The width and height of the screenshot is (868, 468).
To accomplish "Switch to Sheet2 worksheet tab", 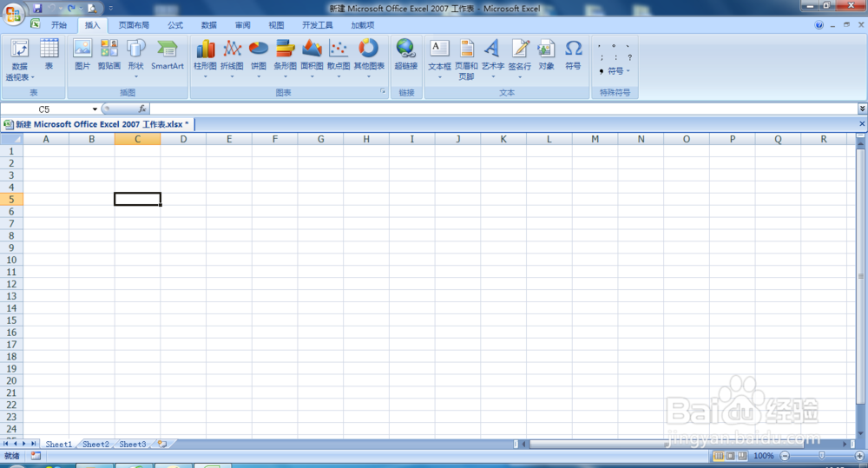I will point(95,445).
